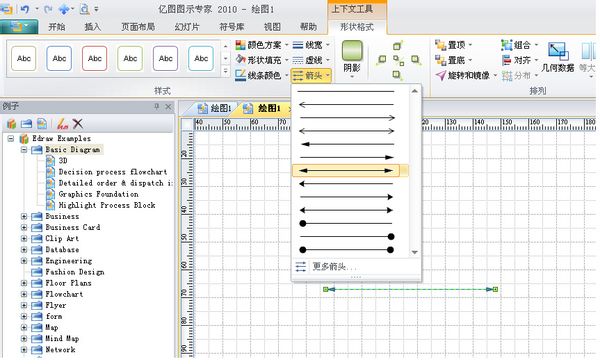This screenshot has width=600, height=364.
Task: Expand the Flowchart folder
Action: tap(24, 294)
